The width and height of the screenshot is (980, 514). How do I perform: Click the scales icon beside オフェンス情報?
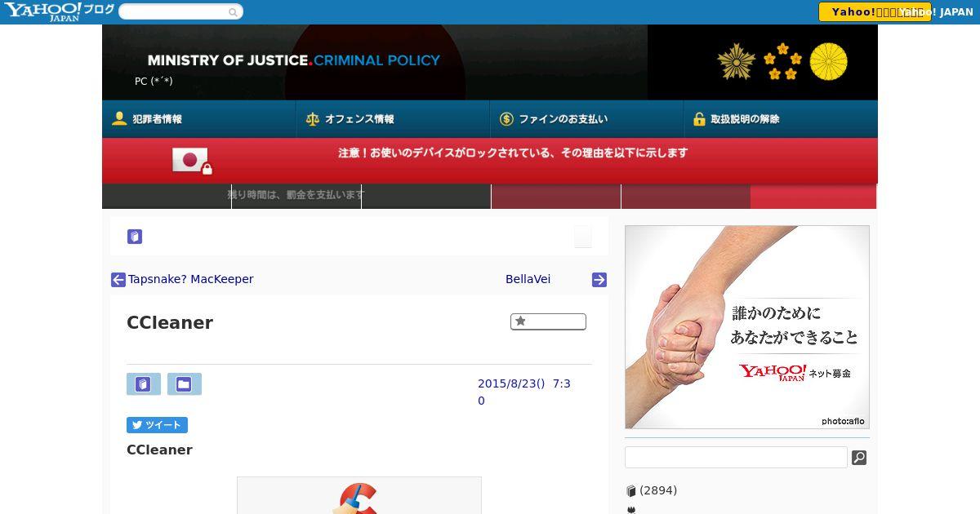[313, 119]
